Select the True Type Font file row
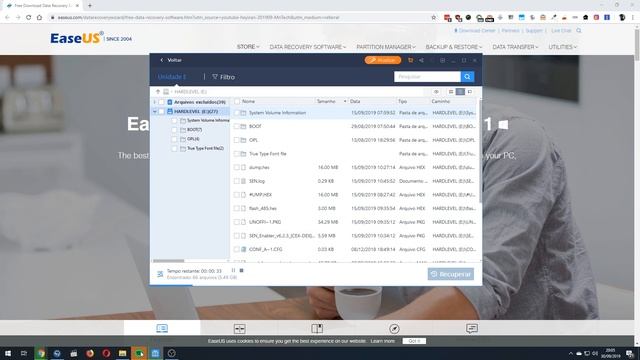 coord(354,154)
